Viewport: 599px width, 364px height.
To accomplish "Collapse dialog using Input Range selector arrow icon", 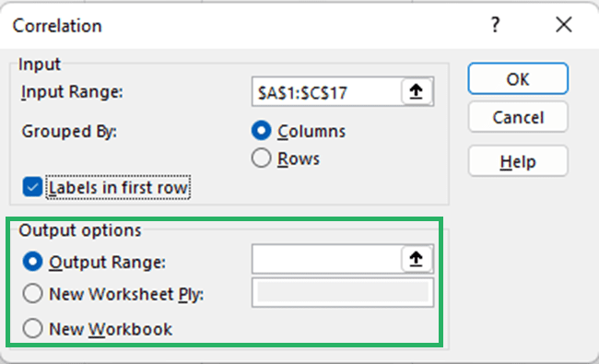I will 417,91.
